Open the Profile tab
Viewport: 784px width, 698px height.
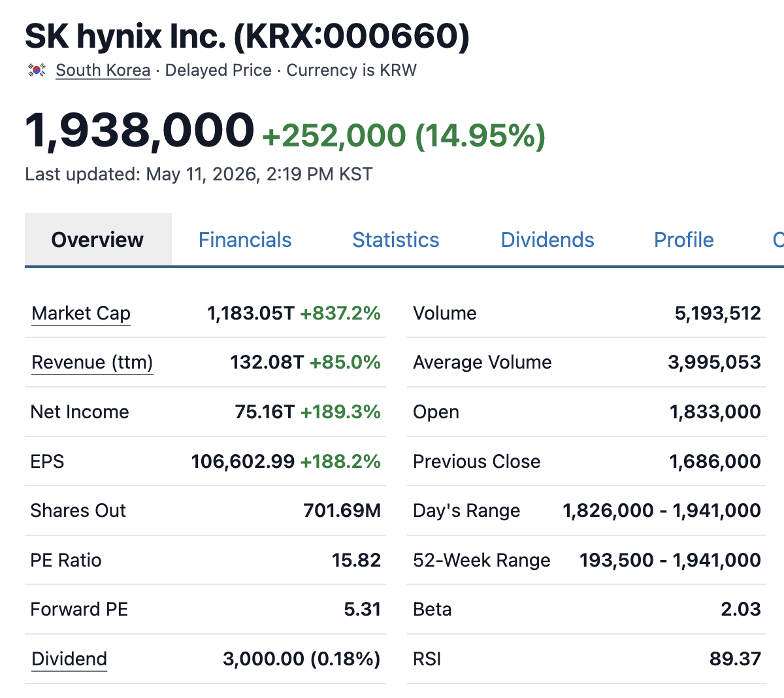point(684,240)
